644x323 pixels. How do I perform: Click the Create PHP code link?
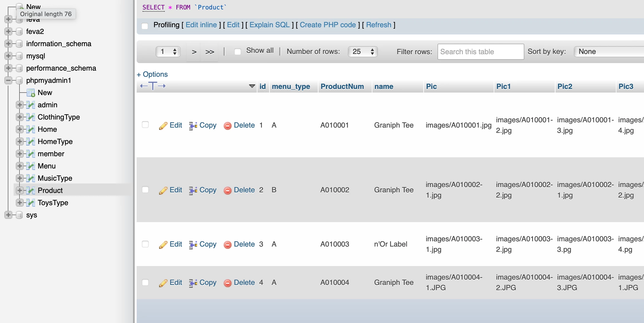(328, 25)
